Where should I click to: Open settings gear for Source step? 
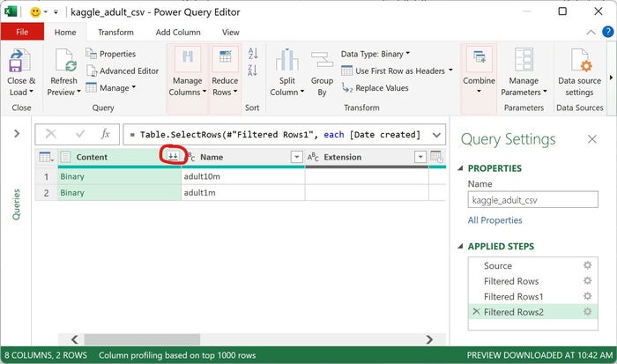tap(587, 265)
